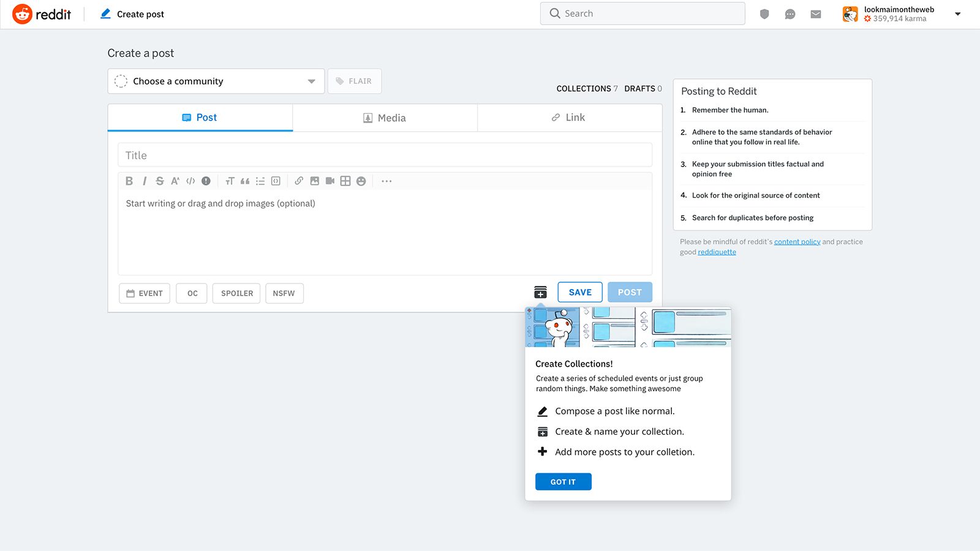Mark text as spoiler with exclamation icon
This screenshot has width=980, height=551.
click(x=206, y=181)
